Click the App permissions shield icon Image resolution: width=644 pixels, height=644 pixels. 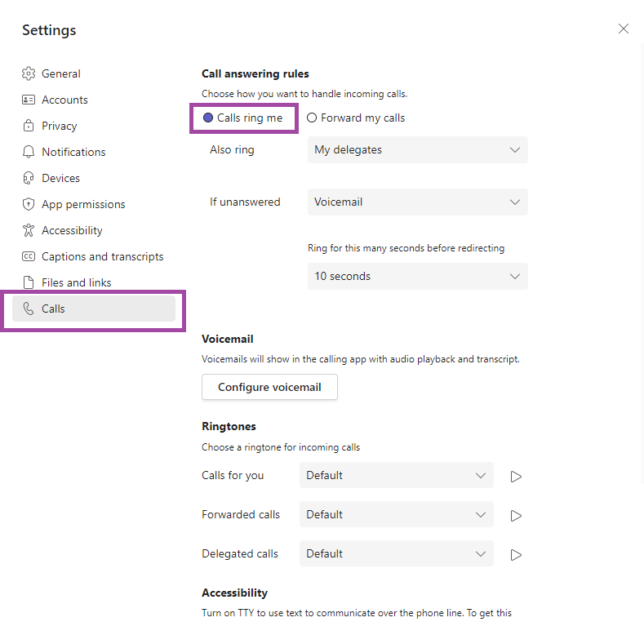(29, 204)
